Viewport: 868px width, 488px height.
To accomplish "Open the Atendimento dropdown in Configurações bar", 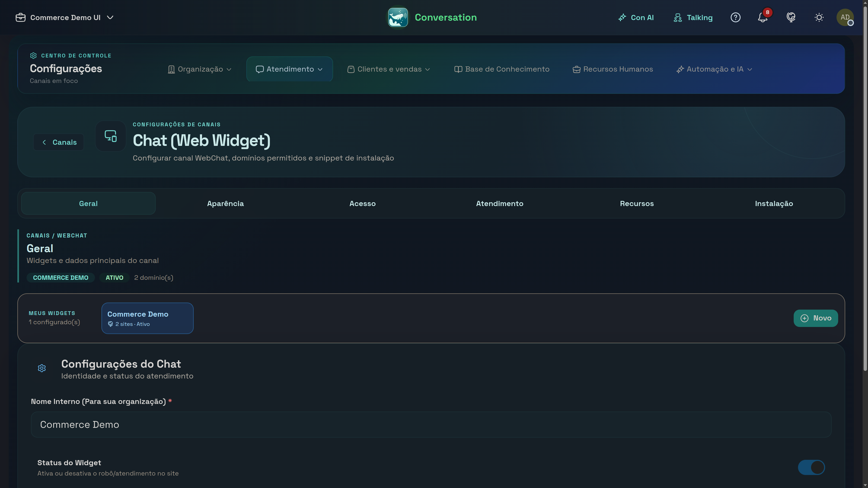I will pos(289,69).
